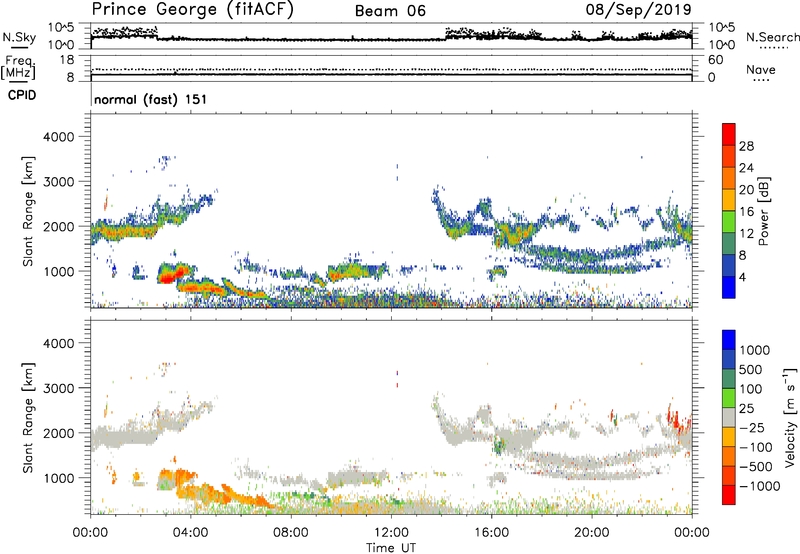Click the "-1000" label on Velocity color bar
The width and height of the screenshot is (800, 554).
click(x=759, y=486)
